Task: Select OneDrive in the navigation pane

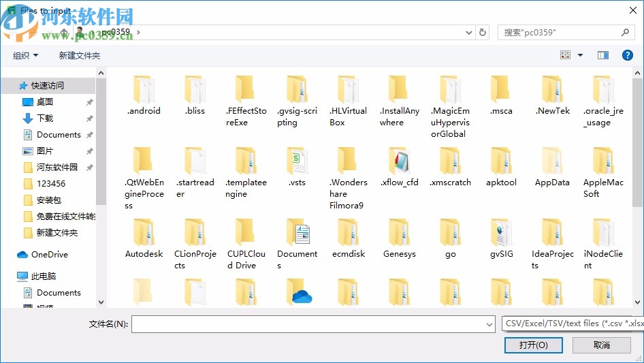Action: tap(48, 255)
